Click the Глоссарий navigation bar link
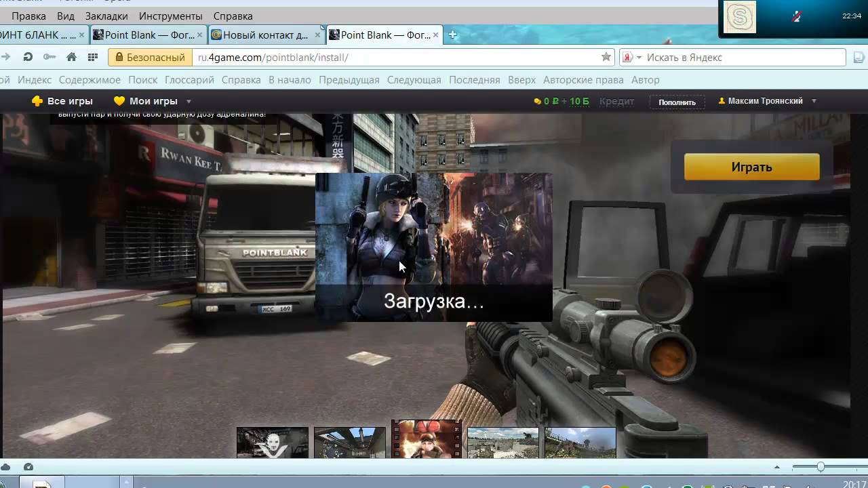 [189, 80]
